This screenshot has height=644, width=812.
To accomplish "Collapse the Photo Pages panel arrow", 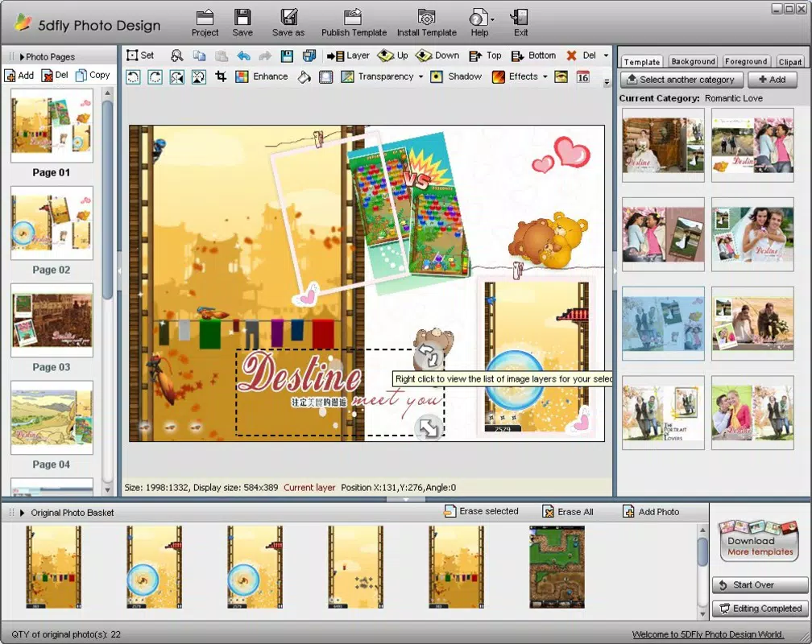I will [x=23, y=57].
